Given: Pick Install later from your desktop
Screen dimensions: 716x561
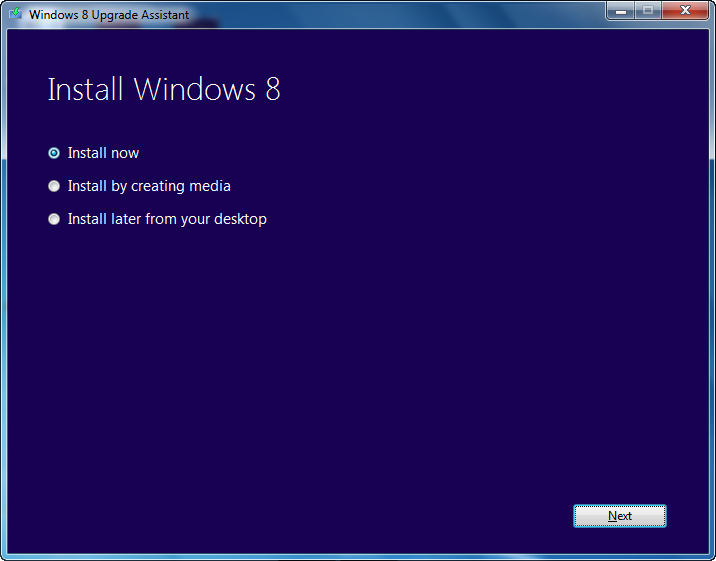Looking at the screenshot, I should [54, 220].
